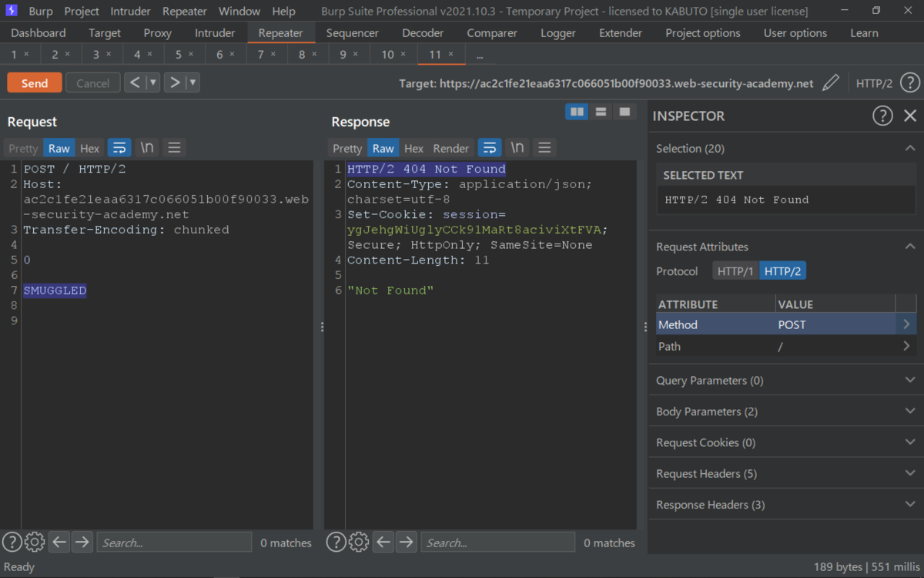
Task: Select side-by-side layout icon
Action: pyautogui.click(x=577, y=113)
